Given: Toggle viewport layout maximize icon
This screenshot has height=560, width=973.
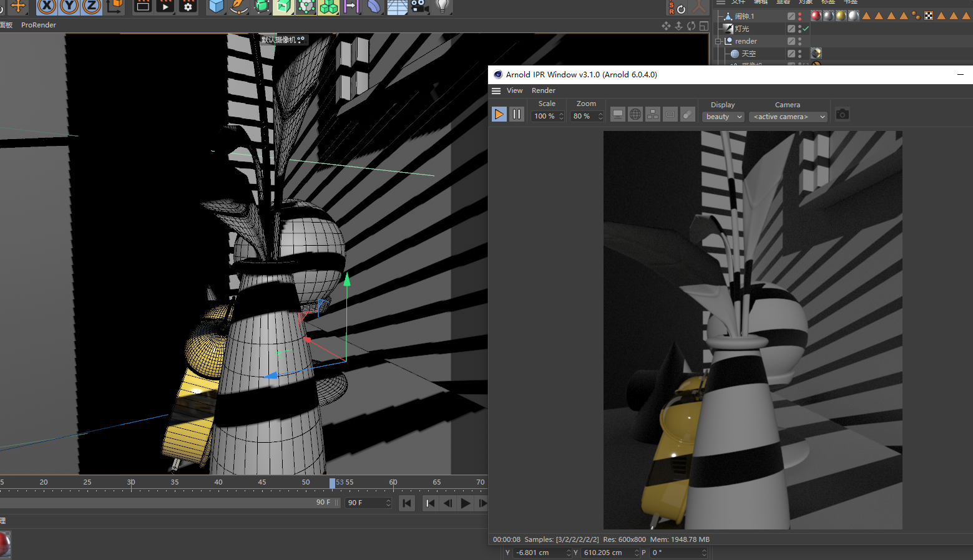Looking at the screenshot, I should pos(704,26).
